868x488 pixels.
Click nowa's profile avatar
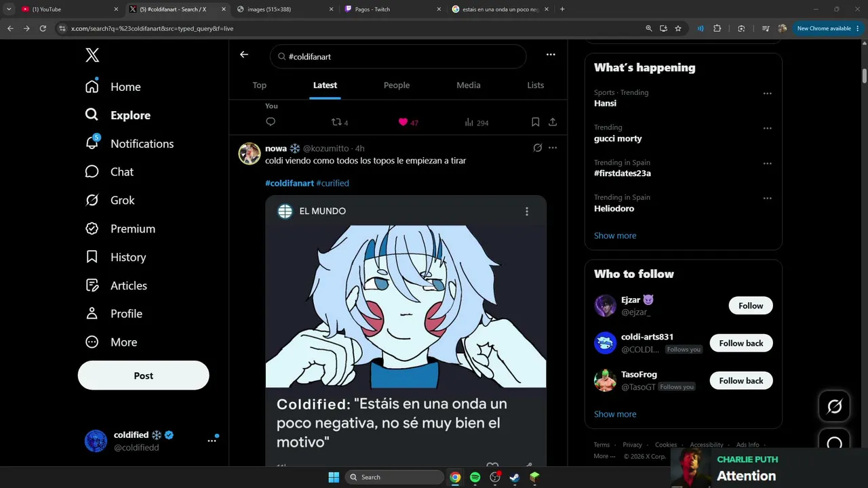click(250, 154)
